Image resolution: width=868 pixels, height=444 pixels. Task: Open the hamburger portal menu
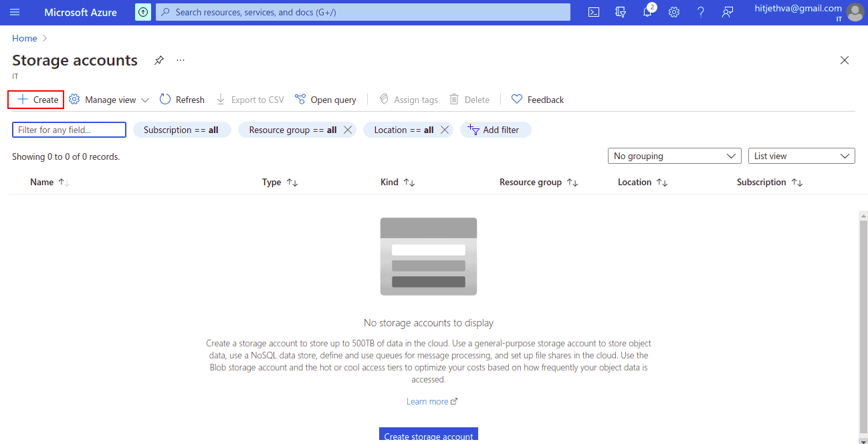click(15, 12)
